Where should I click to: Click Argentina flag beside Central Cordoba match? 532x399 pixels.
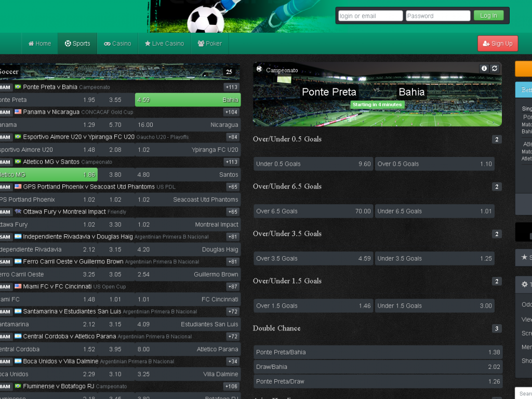point(18,336)
